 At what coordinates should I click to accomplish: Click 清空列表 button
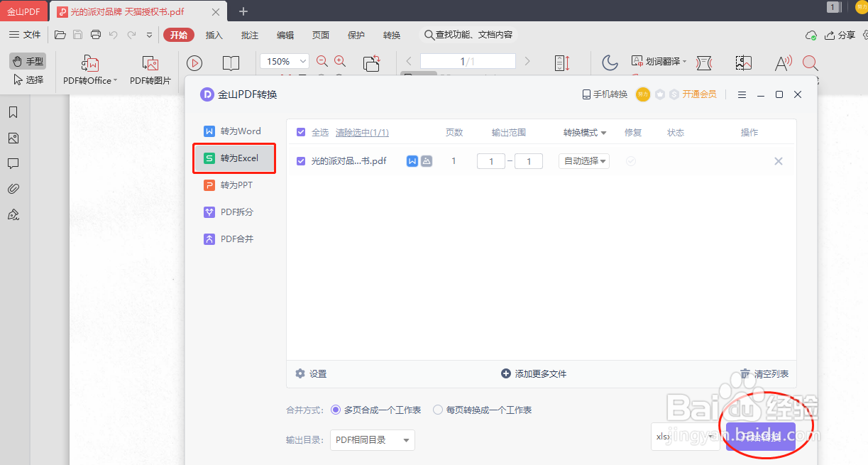pos(764,373)
